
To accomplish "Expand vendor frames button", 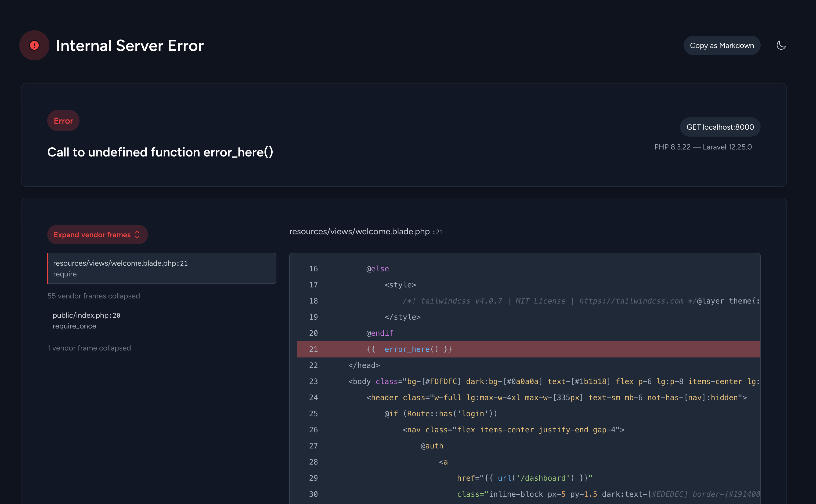I will [x=98, y=235].
